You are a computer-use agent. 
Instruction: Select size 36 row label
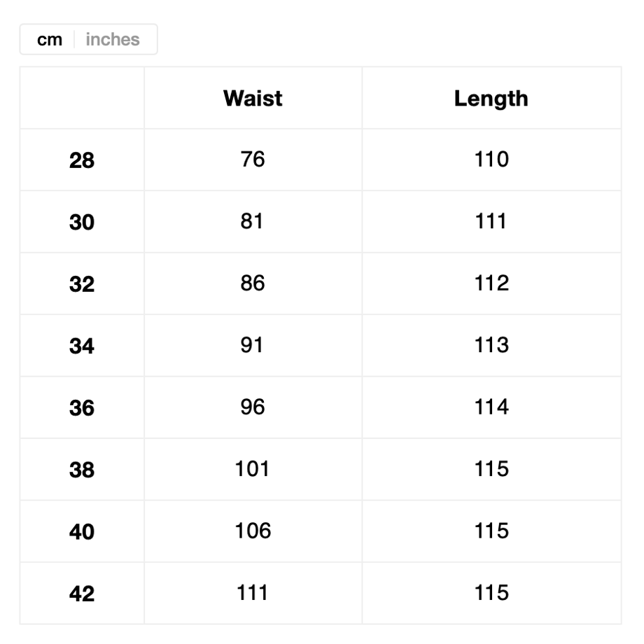[x=82, y=407]
